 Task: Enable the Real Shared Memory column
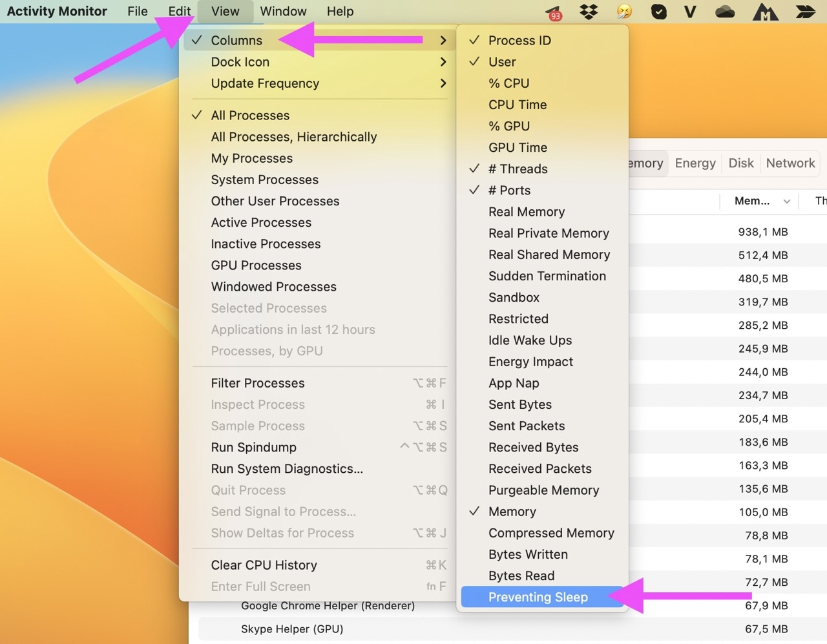pos(543,254)
